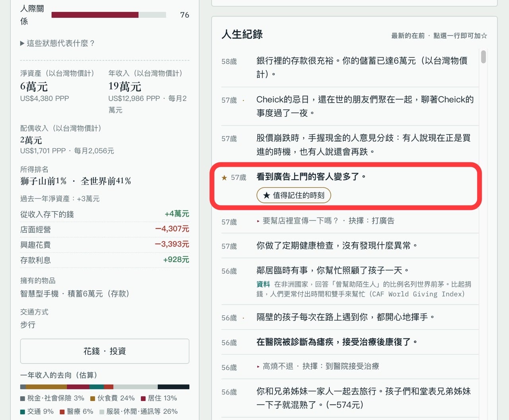
Task: Click the 獅子山前1% ranking text
Action: click(43, 181)
